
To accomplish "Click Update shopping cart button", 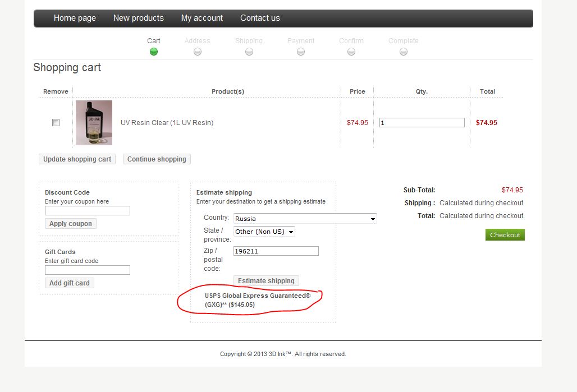I will click(77, 159).
